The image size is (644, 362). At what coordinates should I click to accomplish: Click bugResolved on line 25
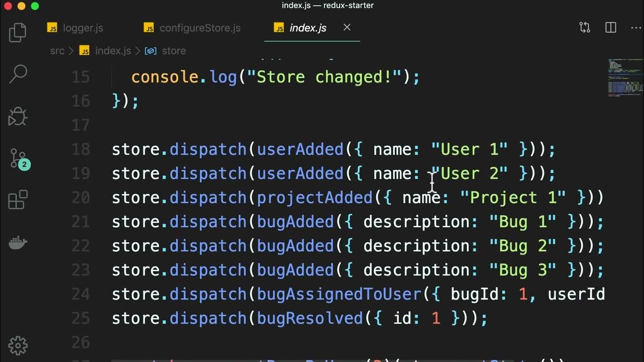point(310,318)
